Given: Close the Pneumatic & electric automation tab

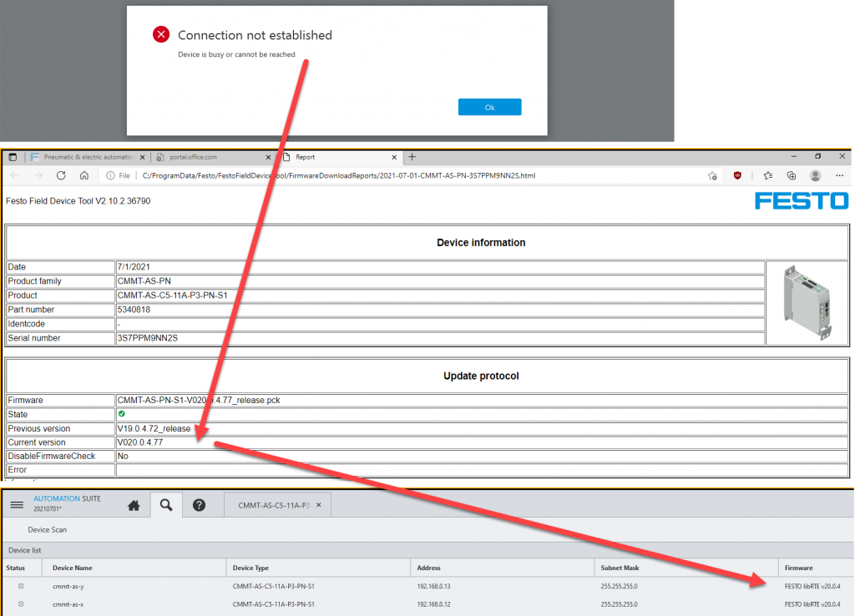Looking at the screenshot, I should (142, 157).
